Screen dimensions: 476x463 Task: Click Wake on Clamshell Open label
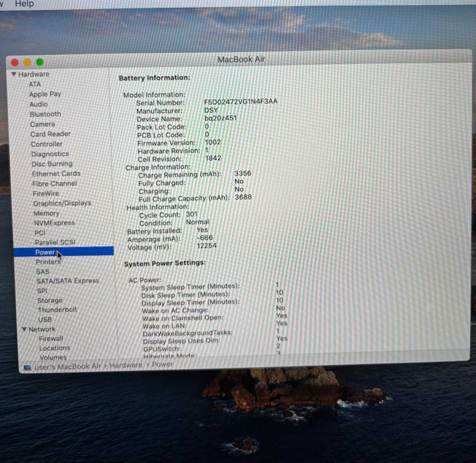coord(182,318)
